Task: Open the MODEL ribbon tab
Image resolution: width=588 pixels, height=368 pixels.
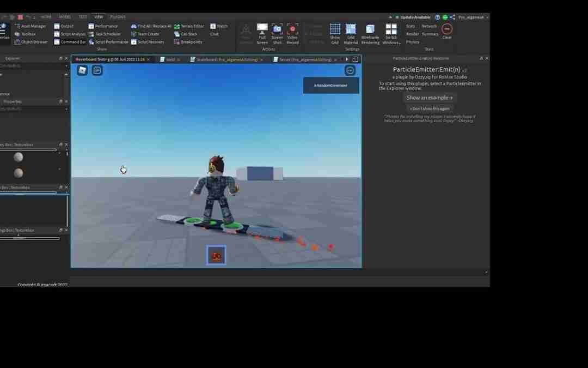Action: click(64, 17)
